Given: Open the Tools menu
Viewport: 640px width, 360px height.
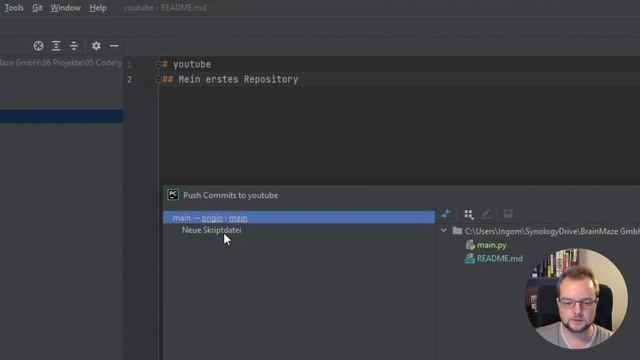Looking at the screenshot, I should coord(13,8).
